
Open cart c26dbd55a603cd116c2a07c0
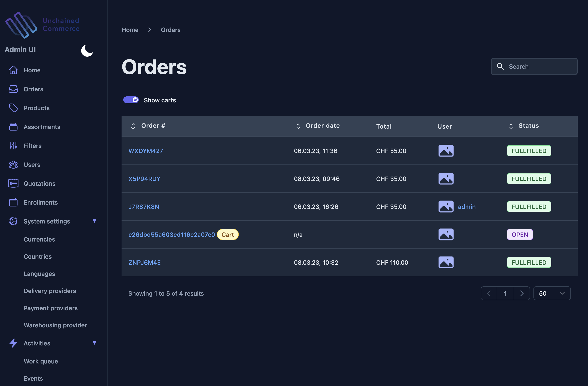pyautogui.click(x=171, y=234)
